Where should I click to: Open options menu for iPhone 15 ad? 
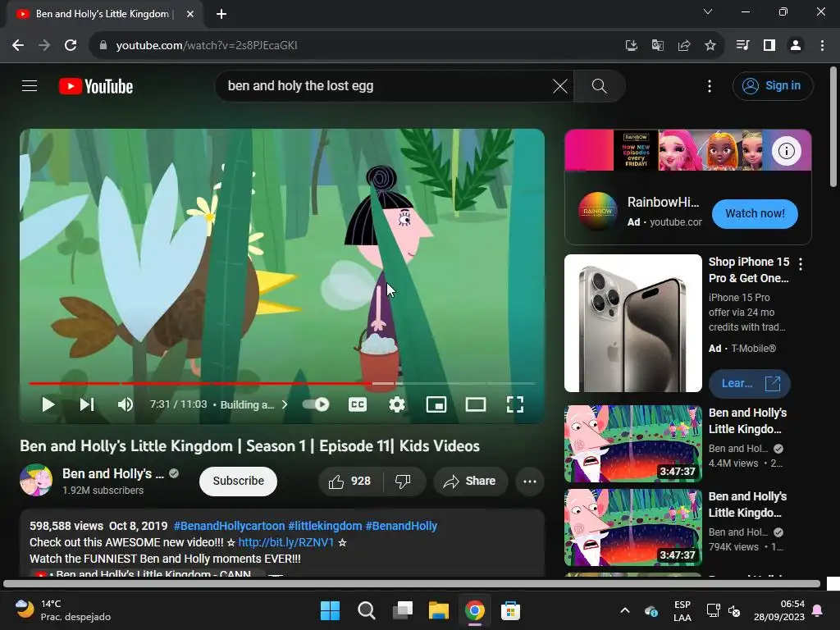coord(801,263)
